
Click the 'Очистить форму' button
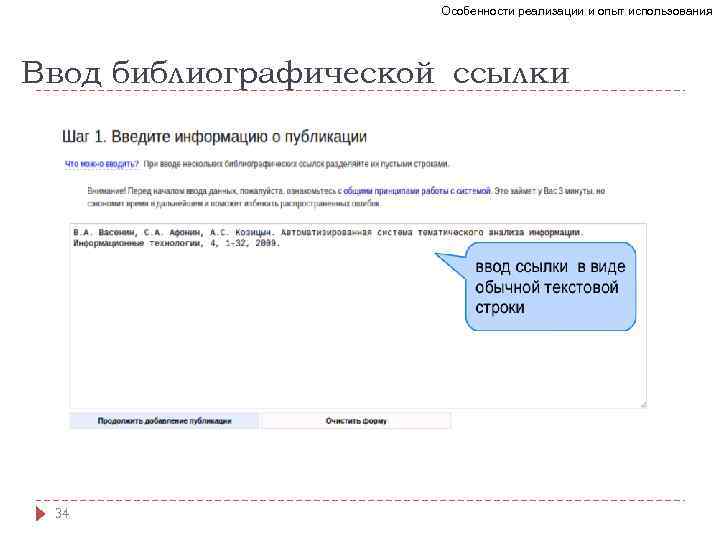[x=356, y=421]
